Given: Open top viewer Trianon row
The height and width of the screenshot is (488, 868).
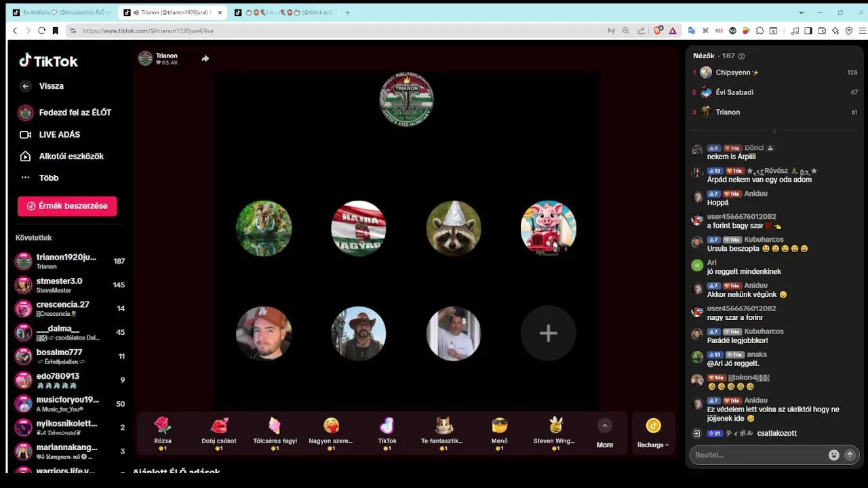Looking at the screenshot, I should (774, 112).
